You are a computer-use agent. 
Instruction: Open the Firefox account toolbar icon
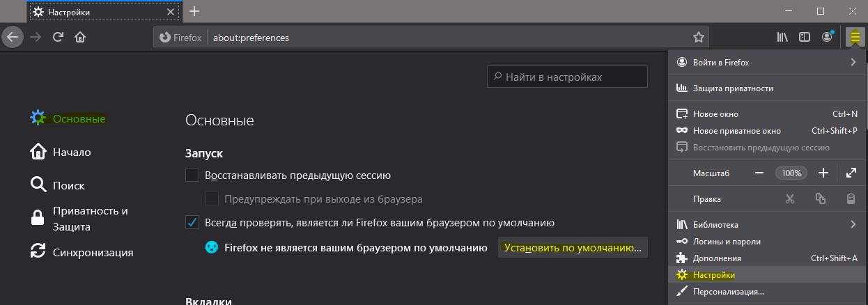coord(828,37)
